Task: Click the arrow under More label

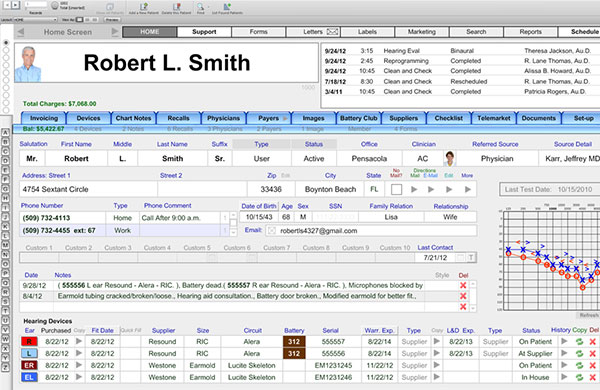Action: 468,189
